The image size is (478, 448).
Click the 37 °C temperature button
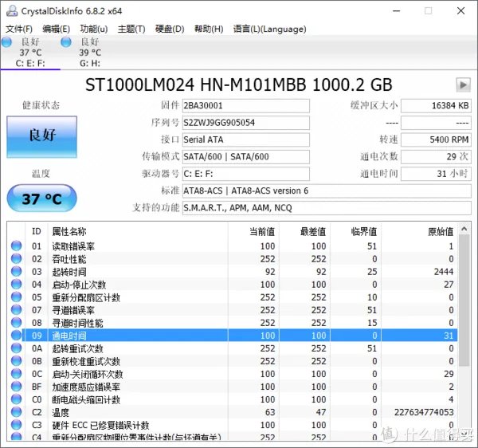(41, 198)
